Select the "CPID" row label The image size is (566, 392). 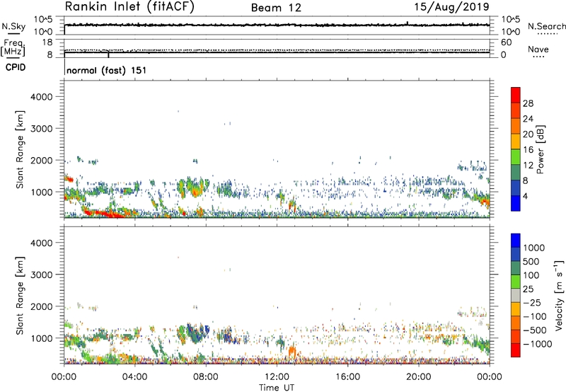coord(16,67)
